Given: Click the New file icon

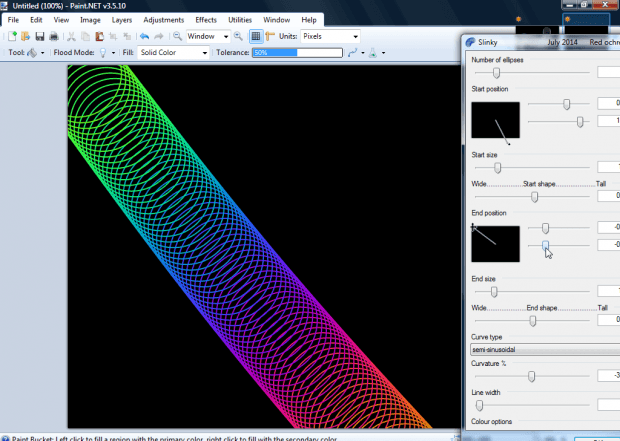Looking at the screenshot, I should [x=13, y=36].
